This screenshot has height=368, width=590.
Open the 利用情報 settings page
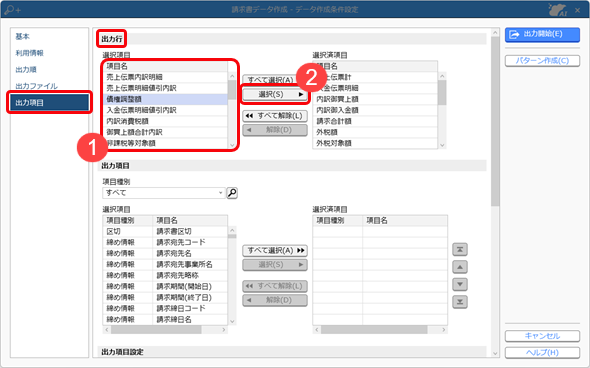click(29, 53)
